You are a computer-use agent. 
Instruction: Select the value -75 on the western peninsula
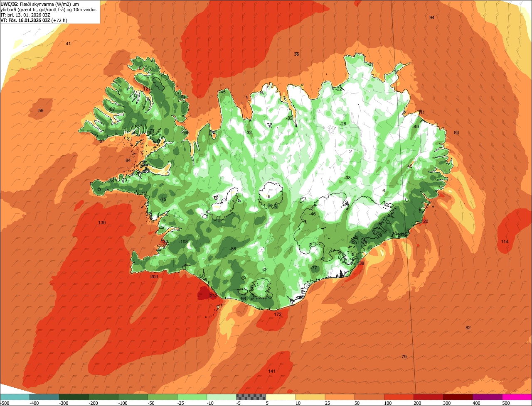coord(163,199)
